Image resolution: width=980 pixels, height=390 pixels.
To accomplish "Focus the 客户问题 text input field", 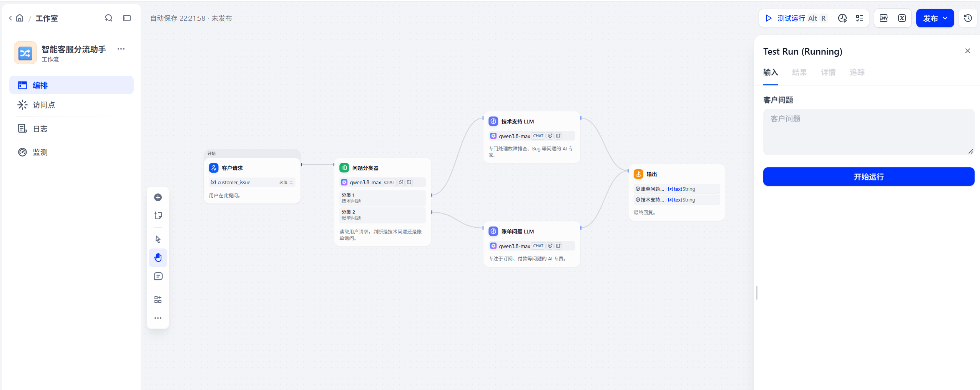I will (x=869, y=132).
